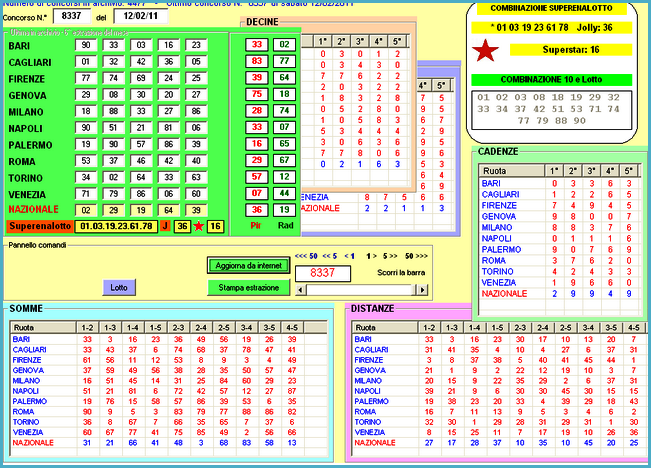Image resolution: width=651 pixels, height=468 pixels.
Task: Click CADENZE table Ruota column header
Action: coord(512,171)
